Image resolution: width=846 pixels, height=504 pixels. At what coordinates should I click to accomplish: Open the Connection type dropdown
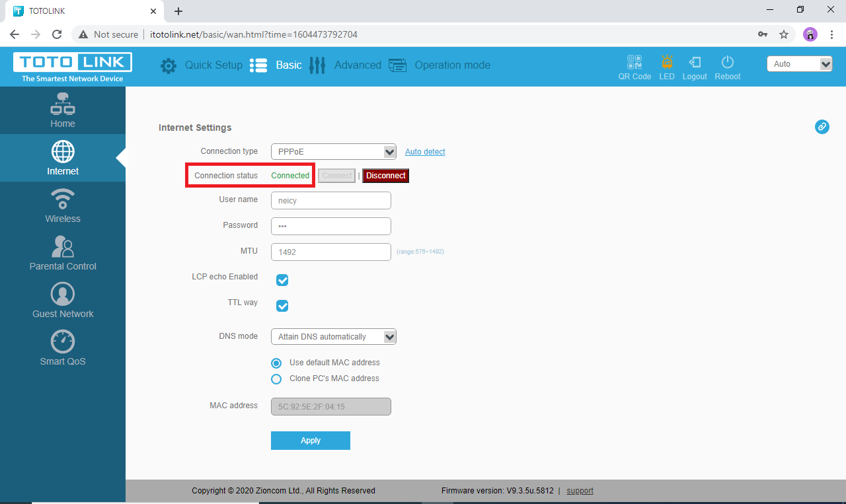334,152
